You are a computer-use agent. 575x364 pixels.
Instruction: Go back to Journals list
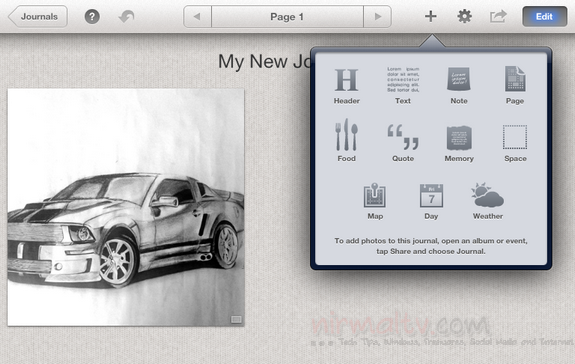[x=38, y=16]
